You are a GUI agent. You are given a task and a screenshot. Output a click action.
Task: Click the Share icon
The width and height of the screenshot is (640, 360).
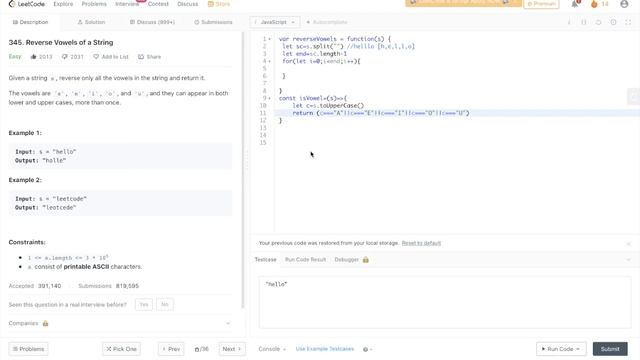point(141,57)
